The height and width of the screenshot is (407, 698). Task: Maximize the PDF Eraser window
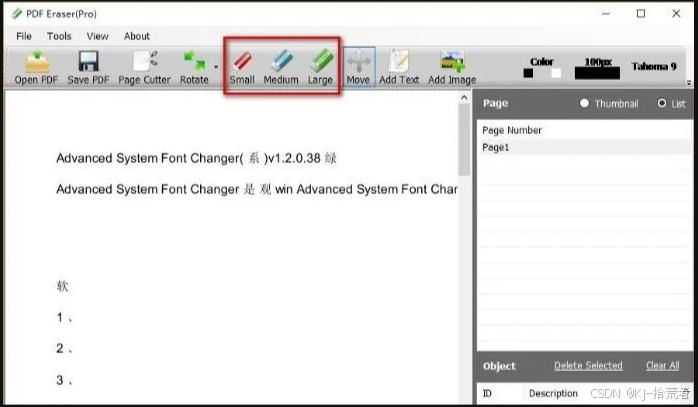pos(641,14)
